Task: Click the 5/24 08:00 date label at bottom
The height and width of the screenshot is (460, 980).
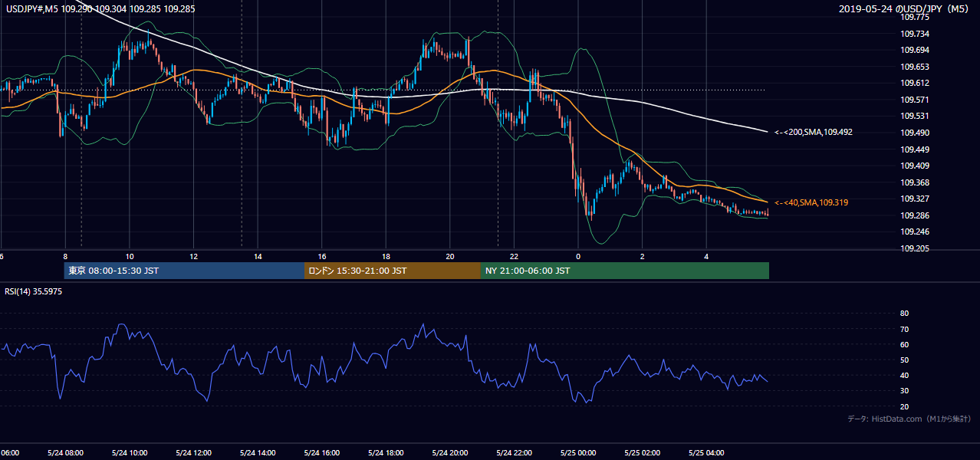Action: point(65,452)
